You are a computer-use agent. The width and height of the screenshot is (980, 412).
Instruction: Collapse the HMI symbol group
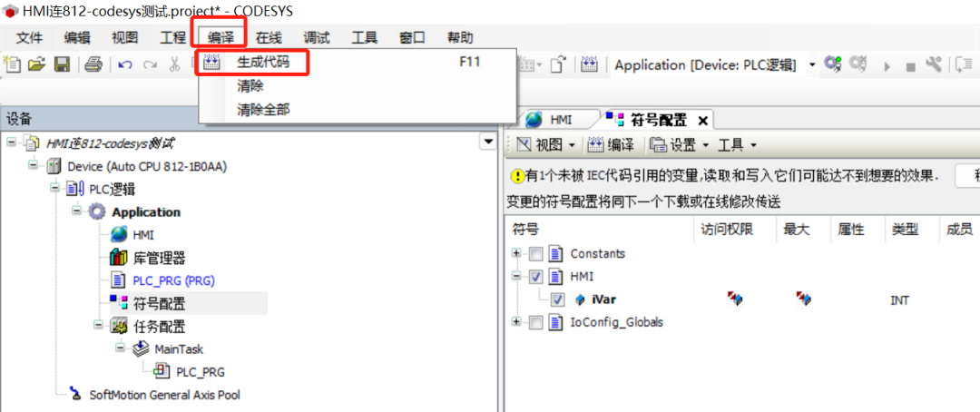(x=516, y=276)
